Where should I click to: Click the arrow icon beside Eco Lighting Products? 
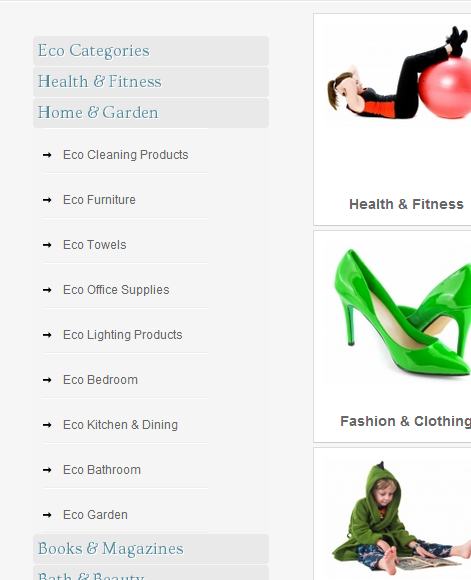47,335
